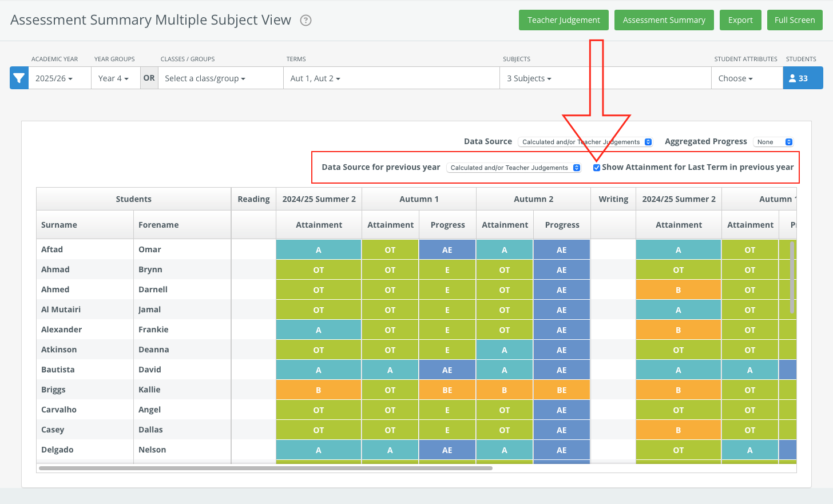Screen dimensions: 833x504
Task: Enter Full Screen mode
Action: point(794,20)
